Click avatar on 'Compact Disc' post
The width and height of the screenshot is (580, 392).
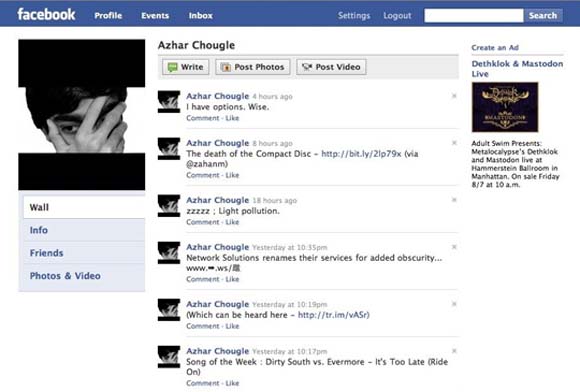click(169, 149)
